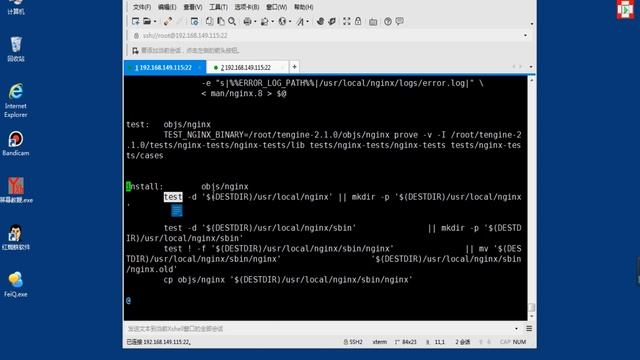Click the SSH2 status bar entry

click(353, 342)
